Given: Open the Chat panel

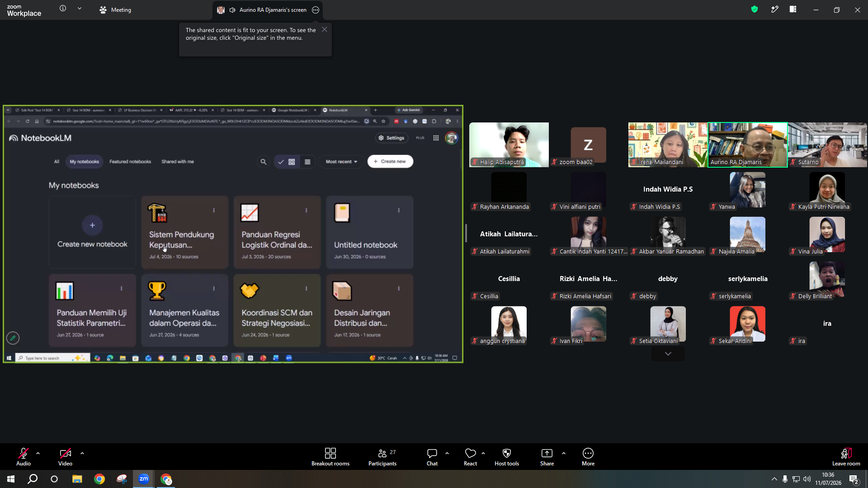Looking at the screenshot, I should click(x=432, y=457).
